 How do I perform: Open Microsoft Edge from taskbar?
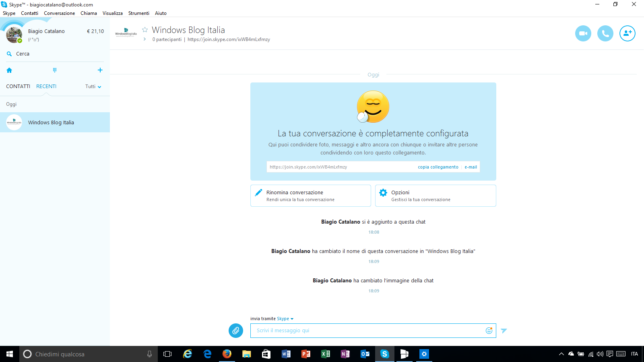click(x=207, y=354)
